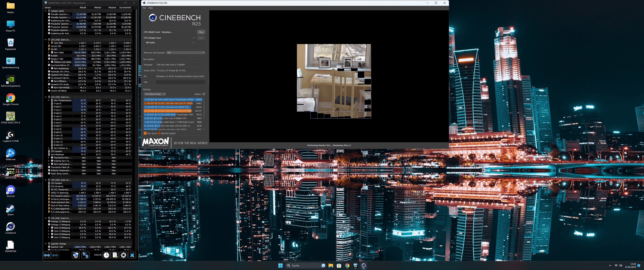Collapse System: ASUS sensor group

coord(45,11)
